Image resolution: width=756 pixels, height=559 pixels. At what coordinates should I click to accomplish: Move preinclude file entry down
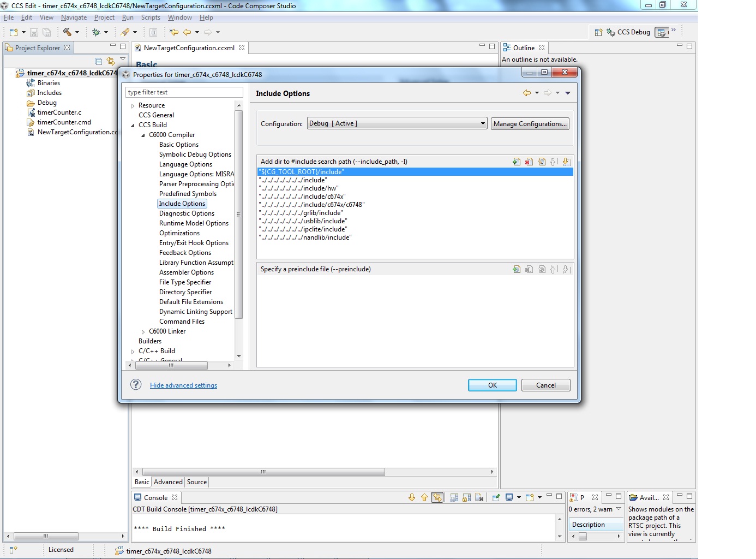click(566, 269)
